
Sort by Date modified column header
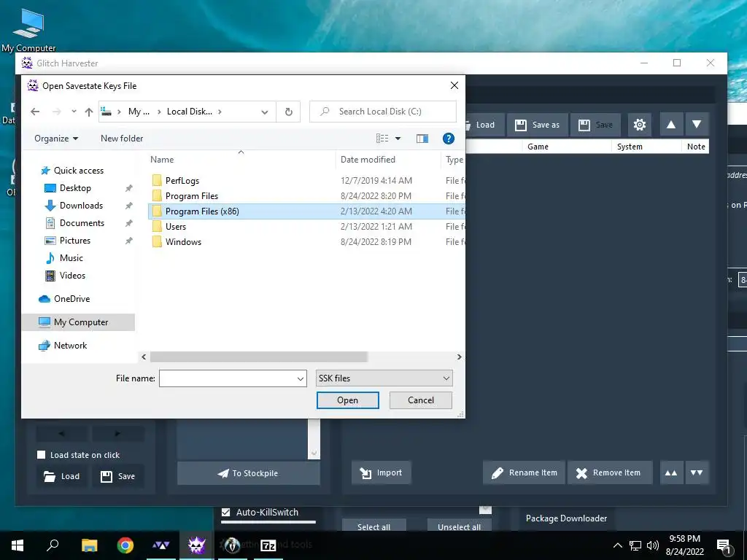pos(368,160)
